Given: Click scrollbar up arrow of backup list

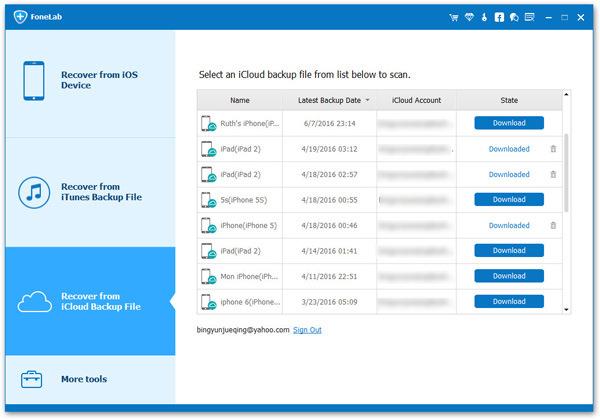Looking at the screenshot, I should click(x=566, y=94).
